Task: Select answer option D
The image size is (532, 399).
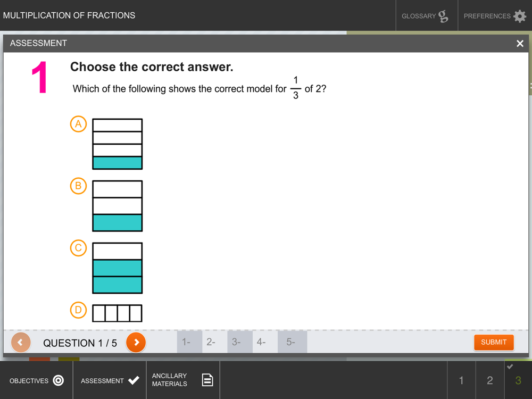Action: tap(78, 310)
